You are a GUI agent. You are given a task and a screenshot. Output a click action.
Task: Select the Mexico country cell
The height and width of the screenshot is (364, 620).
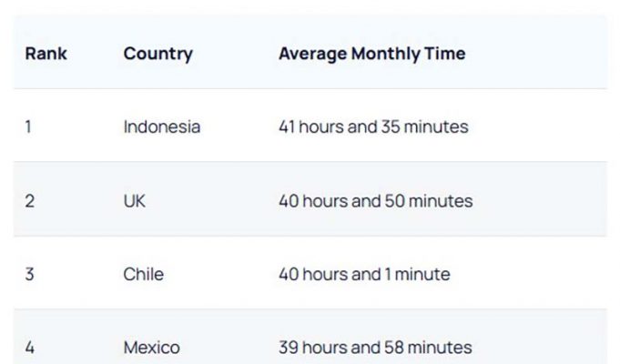click(151, 348)
